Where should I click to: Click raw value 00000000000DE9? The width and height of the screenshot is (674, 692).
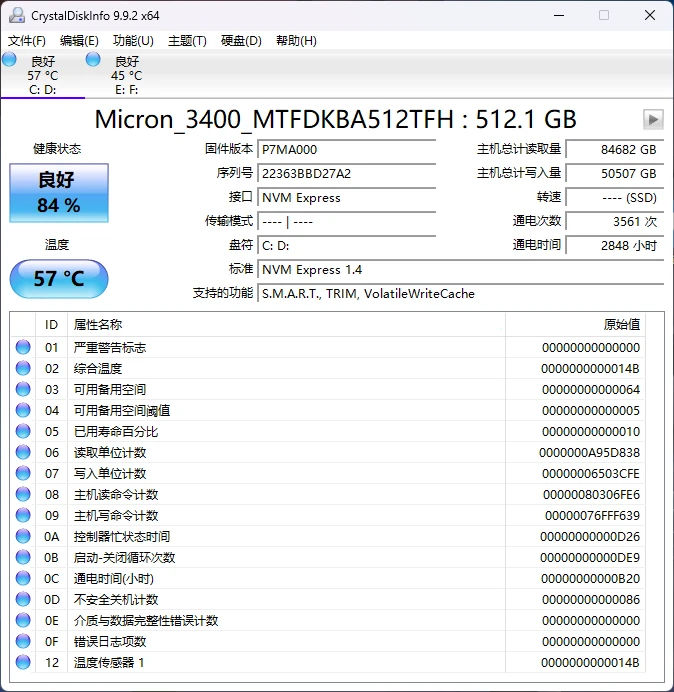(590, 558)
